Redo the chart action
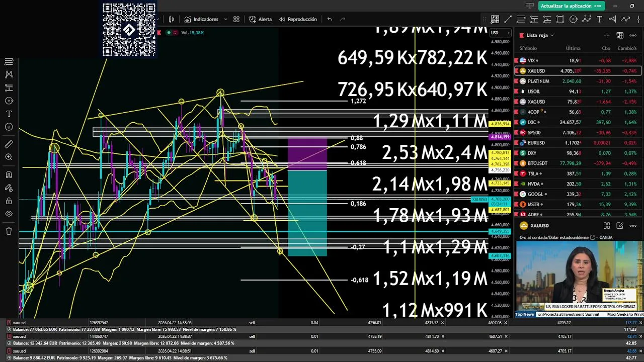 tap(343, 19)
